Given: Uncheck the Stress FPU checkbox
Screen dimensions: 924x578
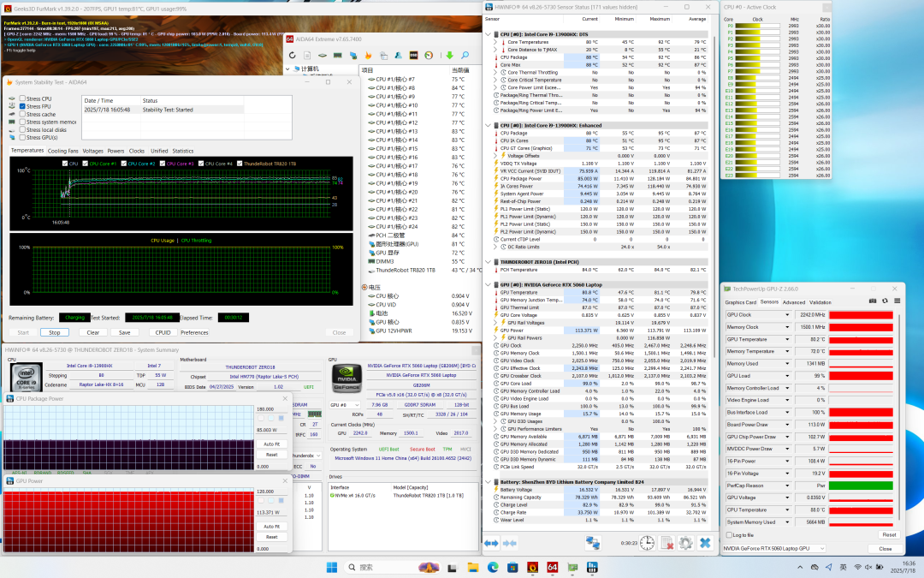Looking at the screenshot, I should (x=22, y=106).
